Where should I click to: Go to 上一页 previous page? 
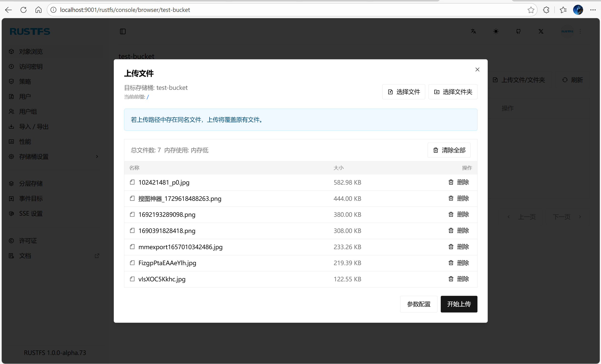(522, 217)
